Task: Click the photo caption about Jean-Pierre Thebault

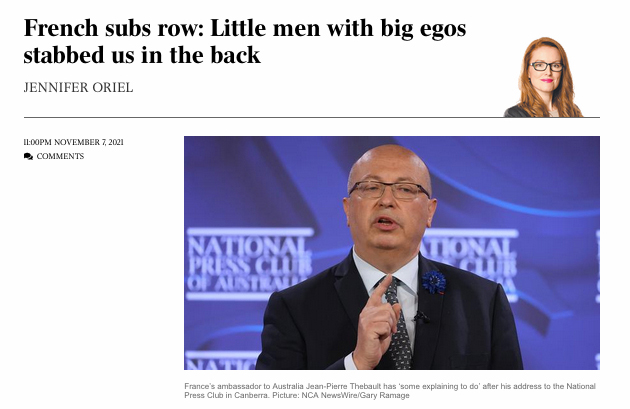Action: (390, 391)
